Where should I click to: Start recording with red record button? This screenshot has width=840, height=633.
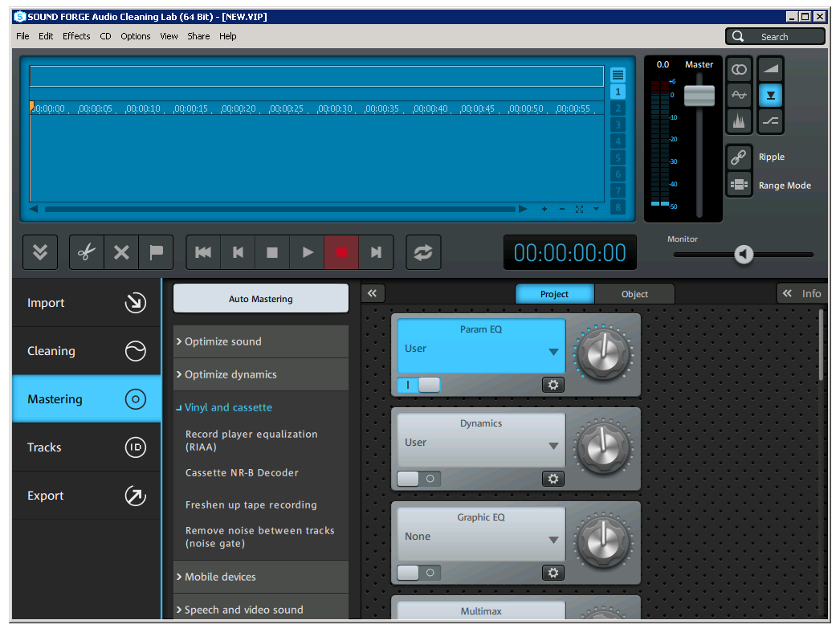coord(341,252)
